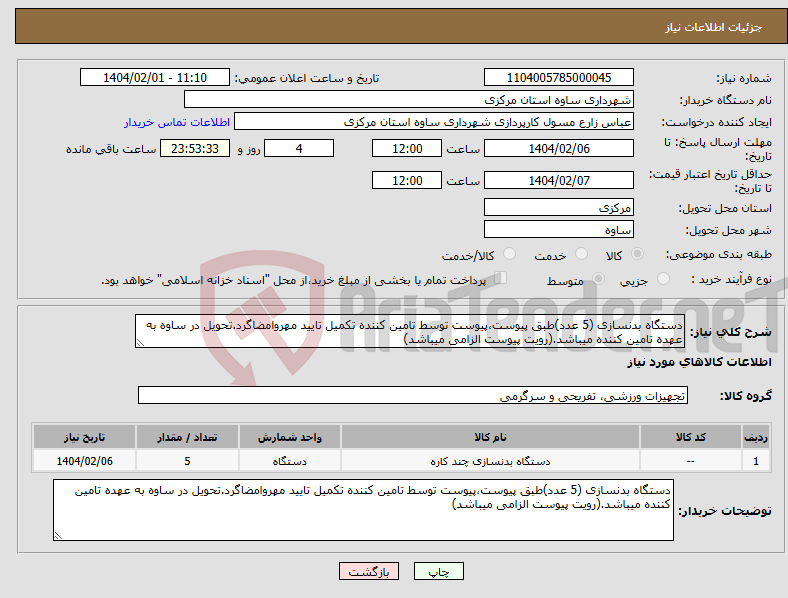Viewport: 788px width, 598px height.
Task: Click the goods group field تجهیزات ورزشی
Action: [413, 395]
